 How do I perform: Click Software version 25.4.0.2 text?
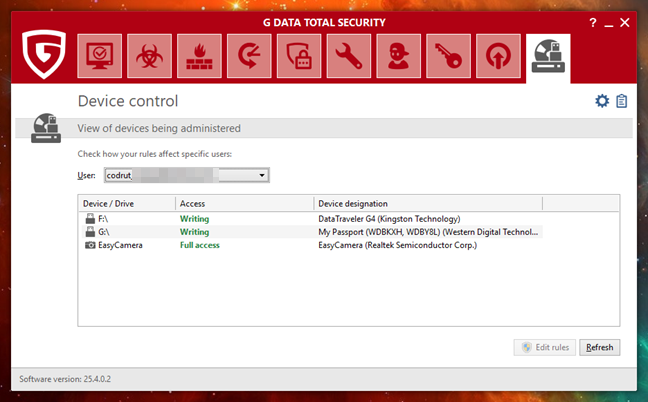tap(65, 379)
